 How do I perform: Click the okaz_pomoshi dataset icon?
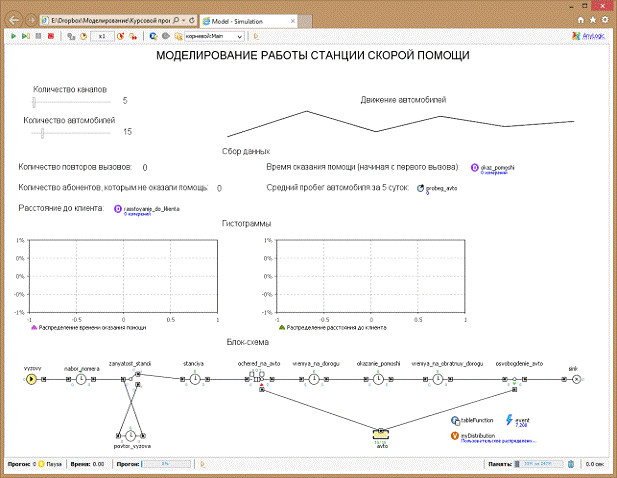(474, 168)
